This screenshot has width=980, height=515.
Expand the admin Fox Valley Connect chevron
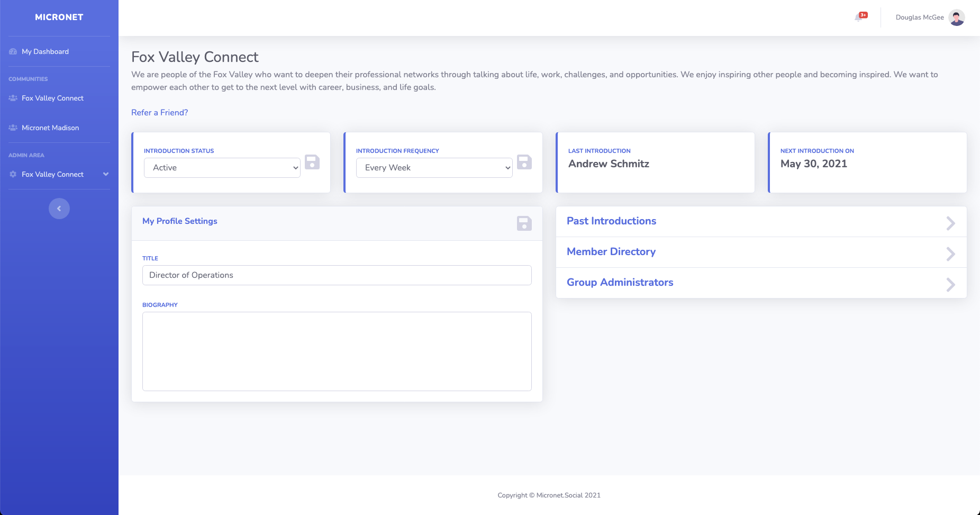coord(106,174)
